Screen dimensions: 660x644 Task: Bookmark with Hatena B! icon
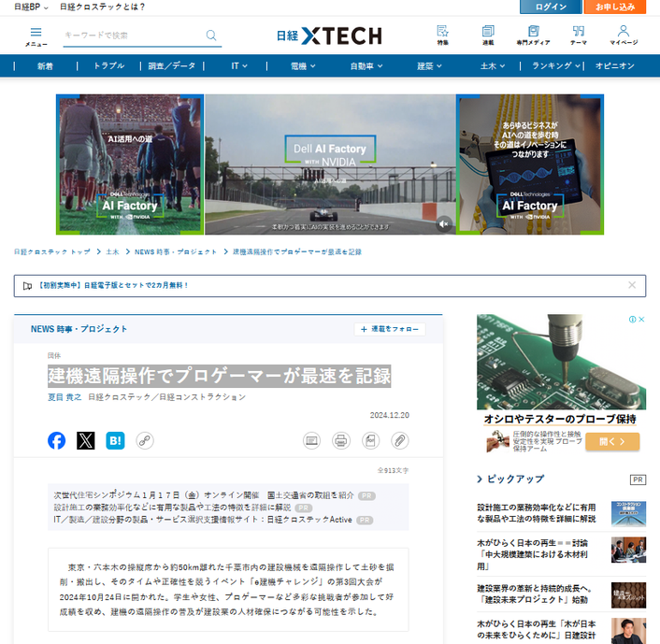click(x=115, y=440)
